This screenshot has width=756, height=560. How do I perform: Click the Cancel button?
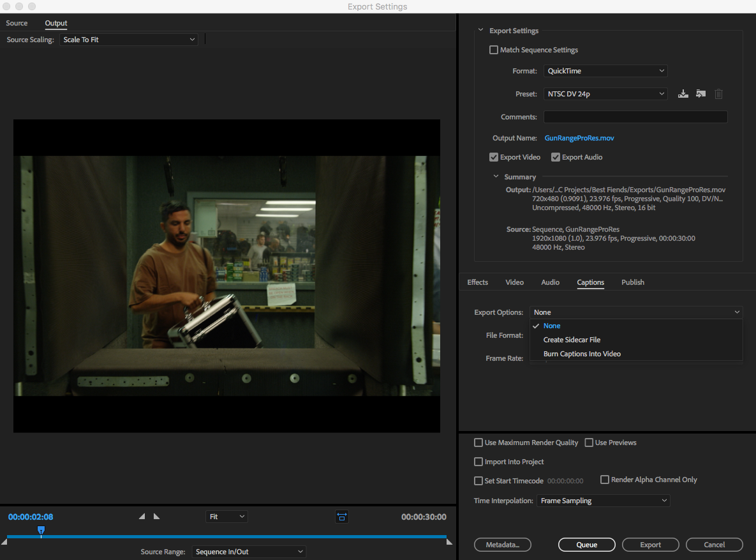(714, 545)
